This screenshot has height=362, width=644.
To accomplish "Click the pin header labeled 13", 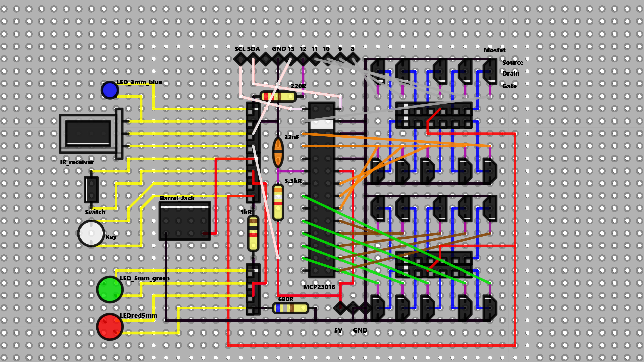I will coord(290,59).
